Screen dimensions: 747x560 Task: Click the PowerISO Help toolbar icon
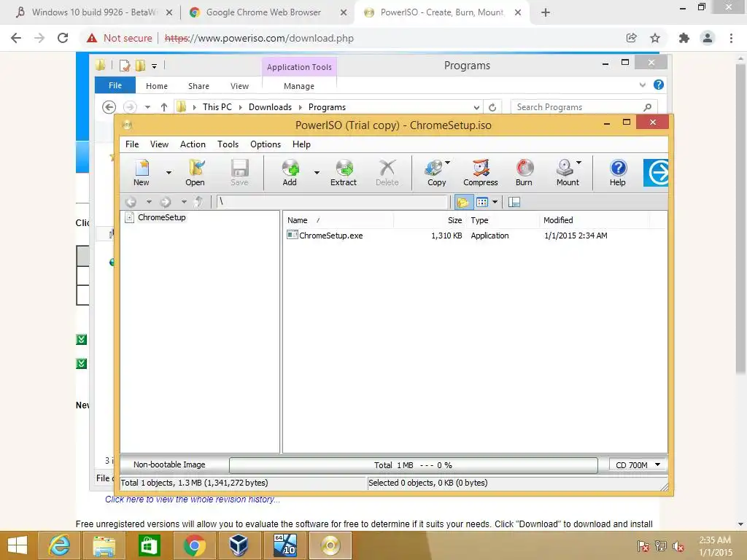pos(618,172)
